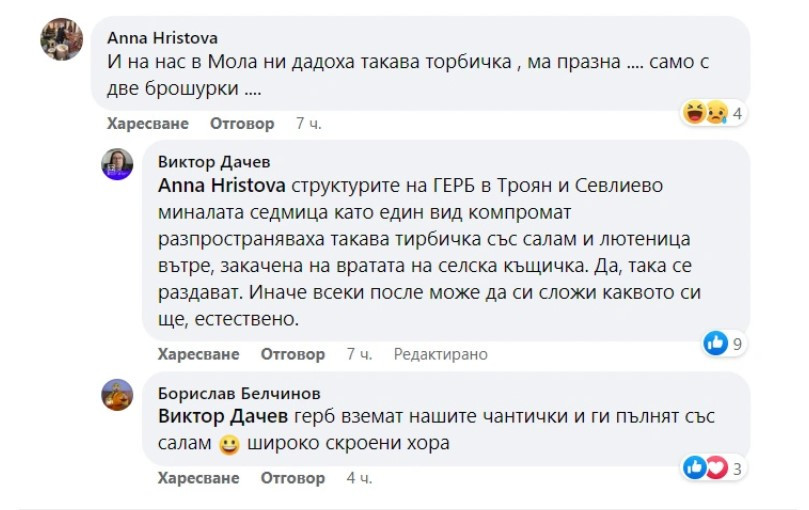Click the laughing and crying reactions on Anna's comment
Viewport: 809px width, 510px height.
point(704,113)
